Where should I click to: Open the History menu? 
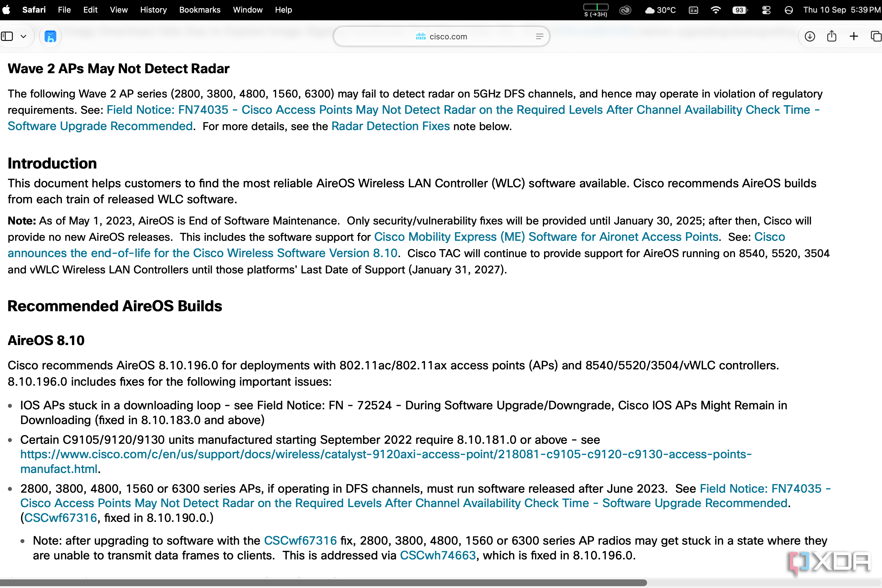click(x=153, y=10)
